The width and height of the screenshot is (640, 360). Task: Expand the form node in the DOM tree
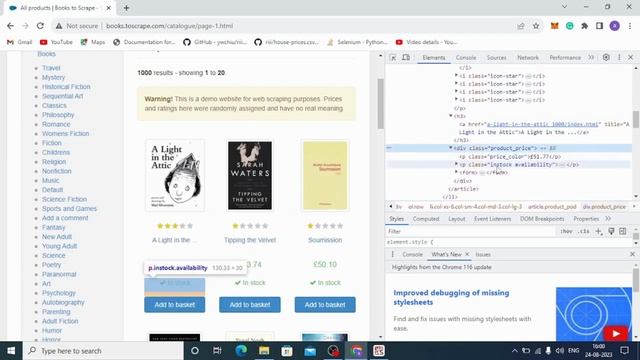tap(456, 173)
